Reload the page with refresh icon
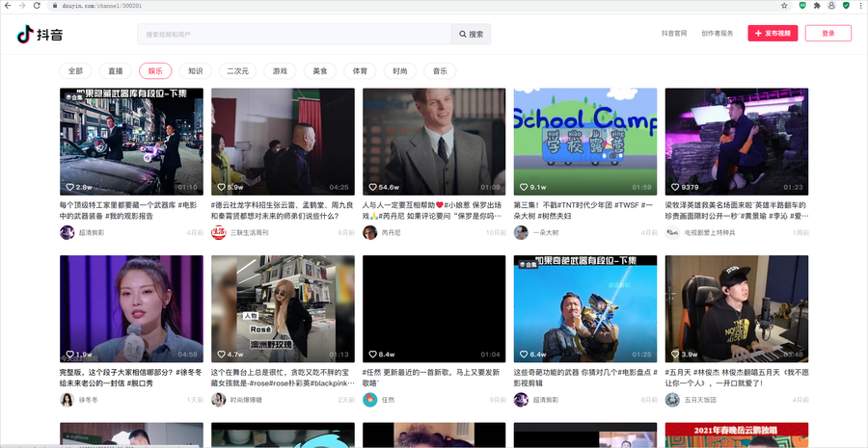 (37, 5)
